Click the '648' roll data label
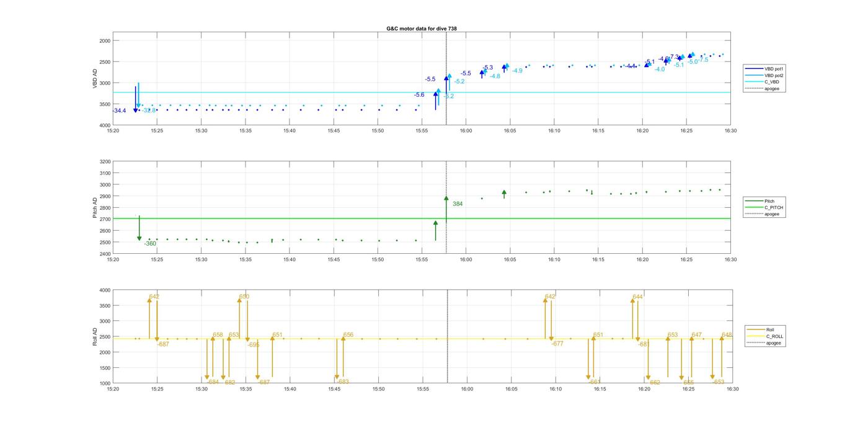Viewport: 868px width, 430px height. click(x=727, y=335)
